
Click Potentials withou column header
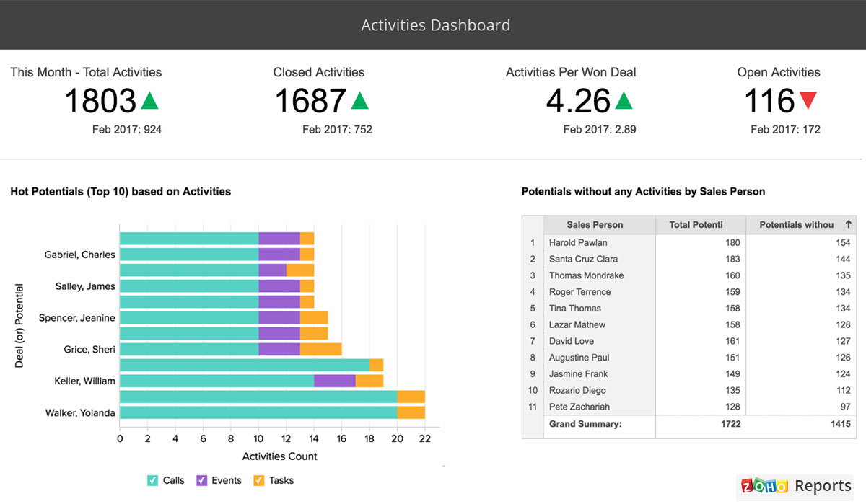[x=796, y=225]
